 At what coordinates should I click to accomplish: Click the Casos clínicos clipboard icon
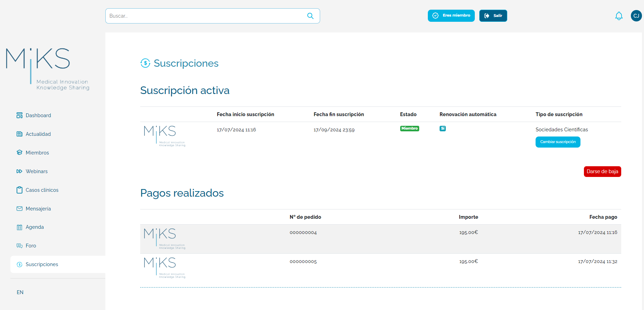(x=19, y=190)
